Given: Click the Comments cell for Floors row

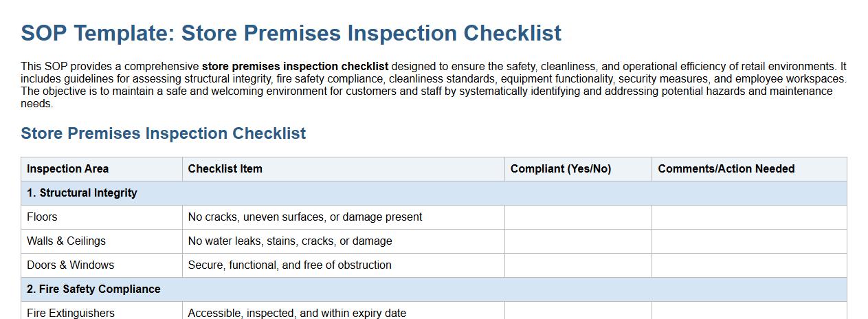Looking at the screenshot, I should point(748,217).
